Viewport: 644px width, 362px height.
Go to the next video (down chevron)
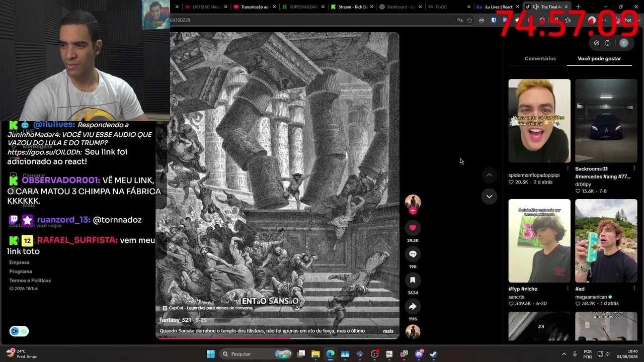coord(489,197)
